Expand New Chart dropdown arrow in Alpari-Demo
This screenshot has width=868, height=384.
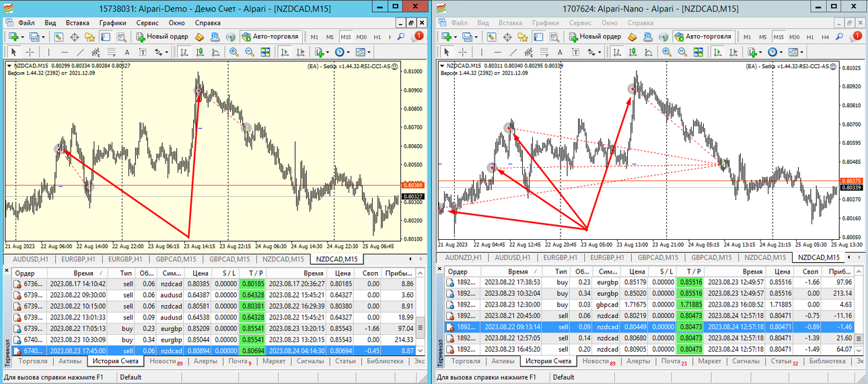22,36
